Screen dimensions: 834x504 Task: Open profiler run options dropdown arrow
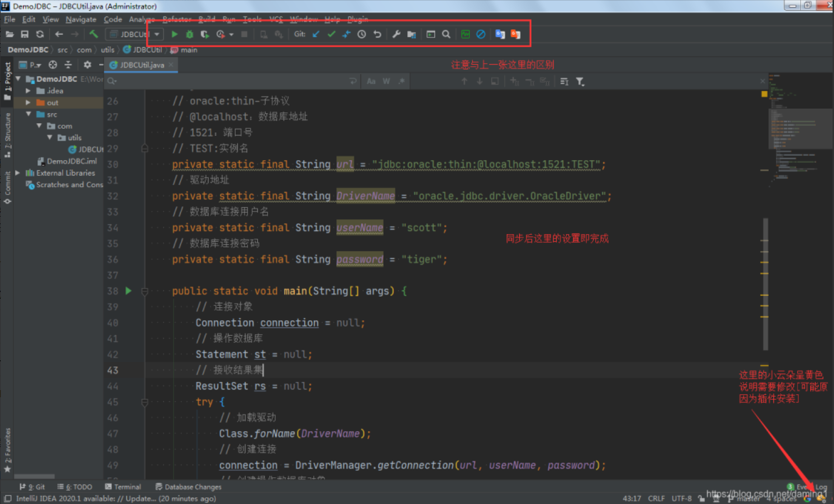click(232, 34)
